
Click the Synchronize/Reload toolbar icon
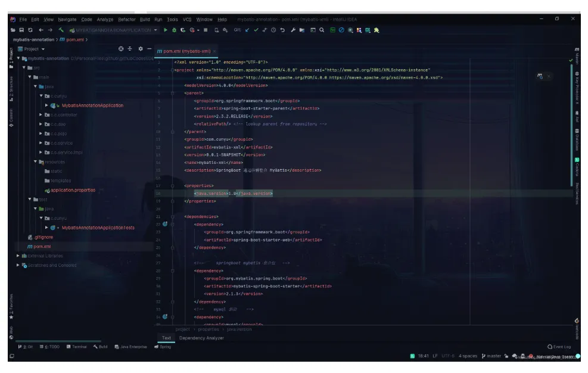[x=30, y=30]
